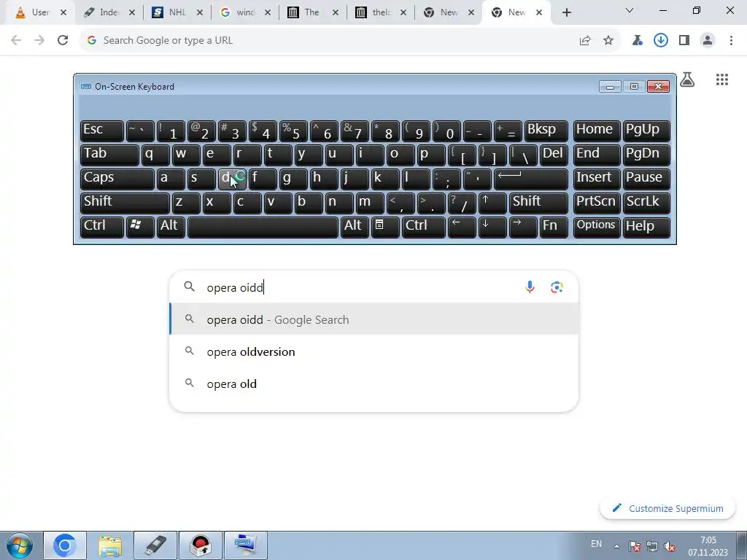Select suggestion 'opera oldversion'
The image size is (747, 560).
tap(374, 352)
